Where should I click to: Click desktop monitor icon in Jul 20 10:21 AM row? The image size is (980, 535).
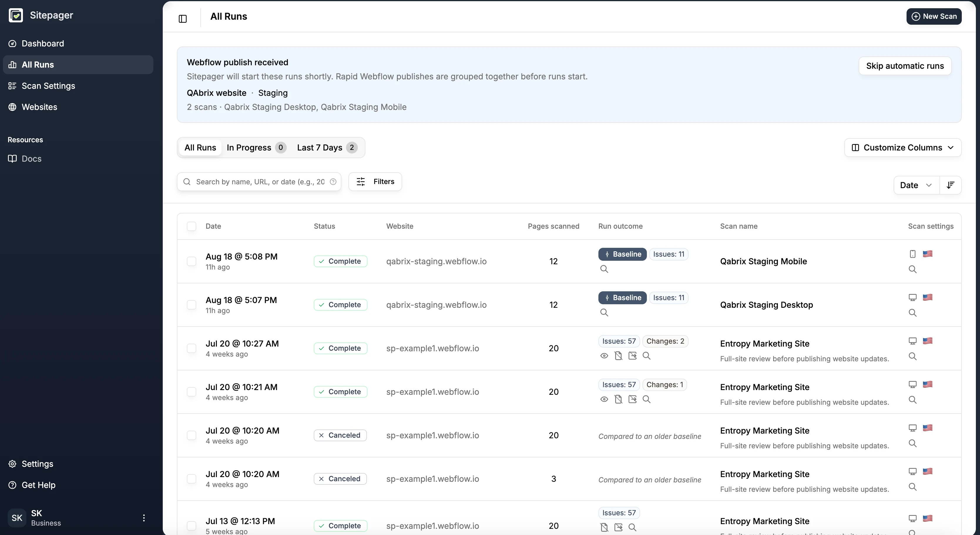[912, 384]
